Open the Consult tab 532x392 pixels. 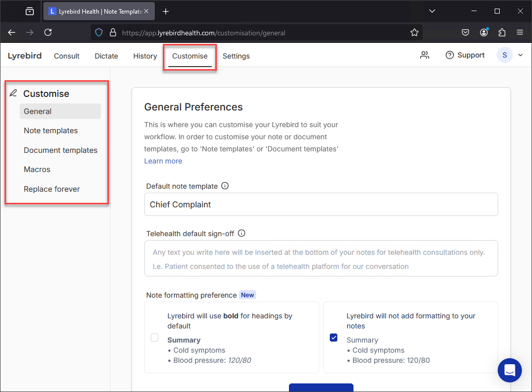tap(67, 56)
